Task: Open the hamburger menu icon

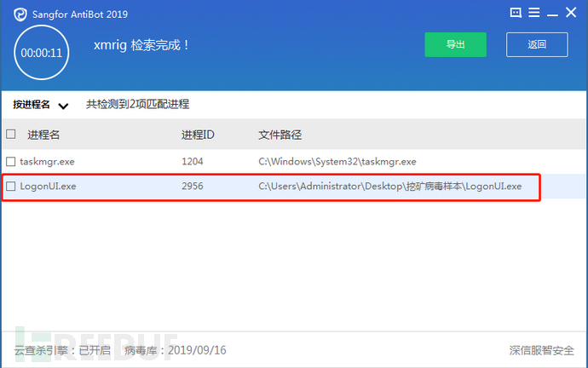Action: (535, 13)
